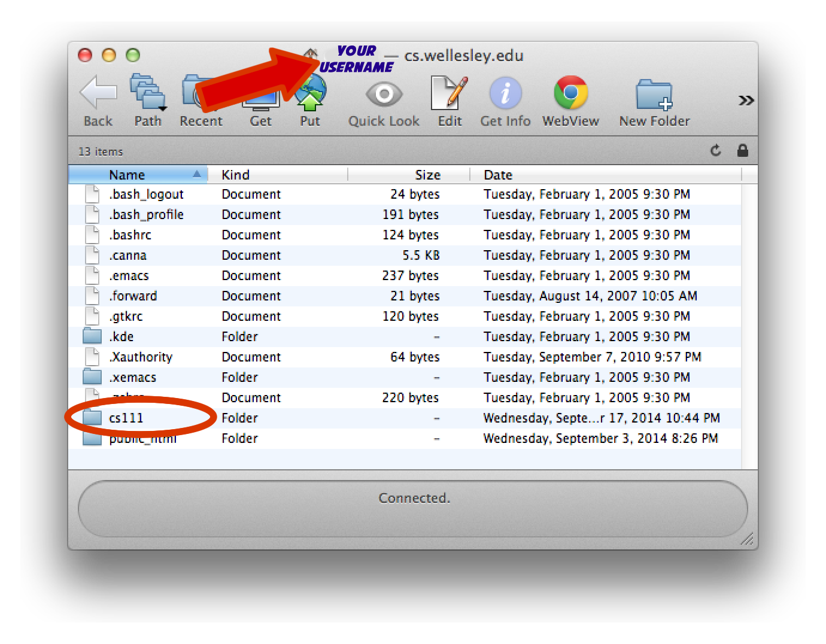Expand the toolbar overflow chevron

click(745, 101)
